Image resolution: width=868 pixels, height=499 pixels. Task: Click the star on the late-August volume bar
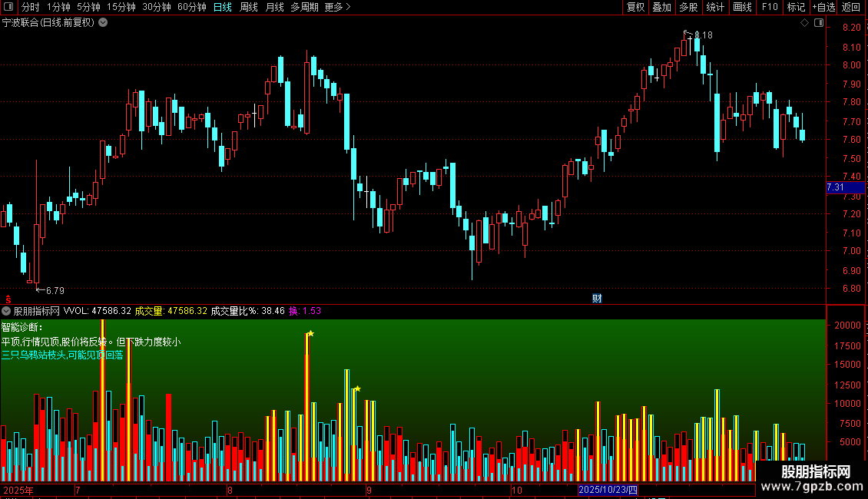(358, 389)
